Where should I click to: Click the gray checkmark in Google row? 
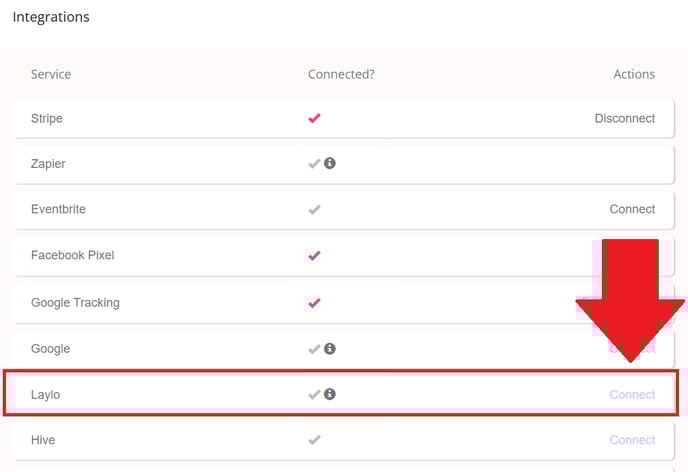tap(314, 349)
